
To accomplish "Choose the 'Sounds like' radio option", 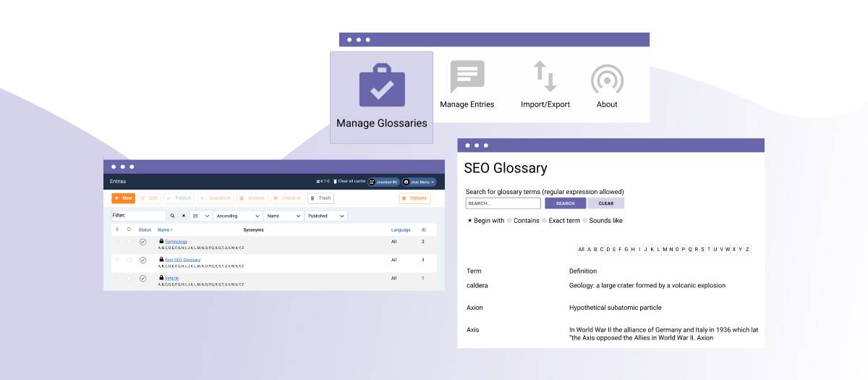I will 585,221.
